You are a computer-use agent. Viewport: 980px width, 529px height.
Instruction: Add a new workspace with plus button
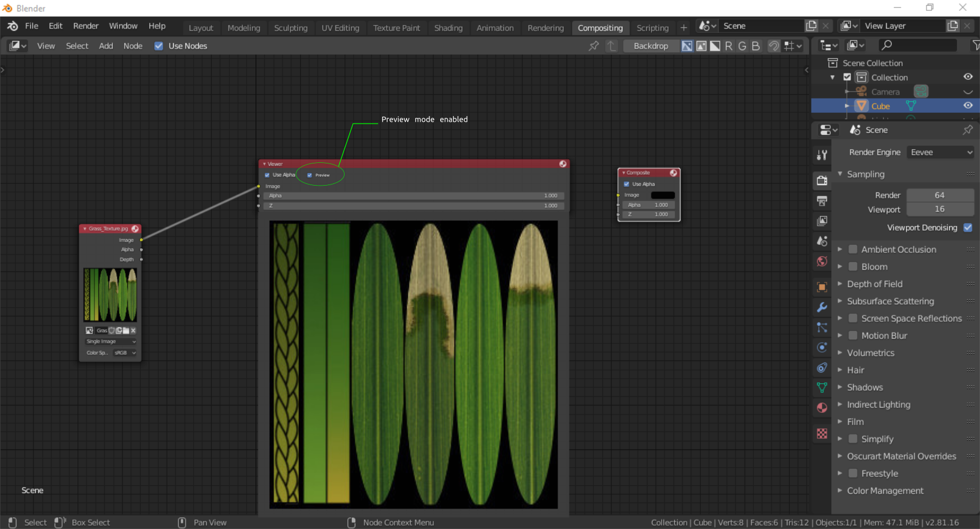(x=684, y=27)
